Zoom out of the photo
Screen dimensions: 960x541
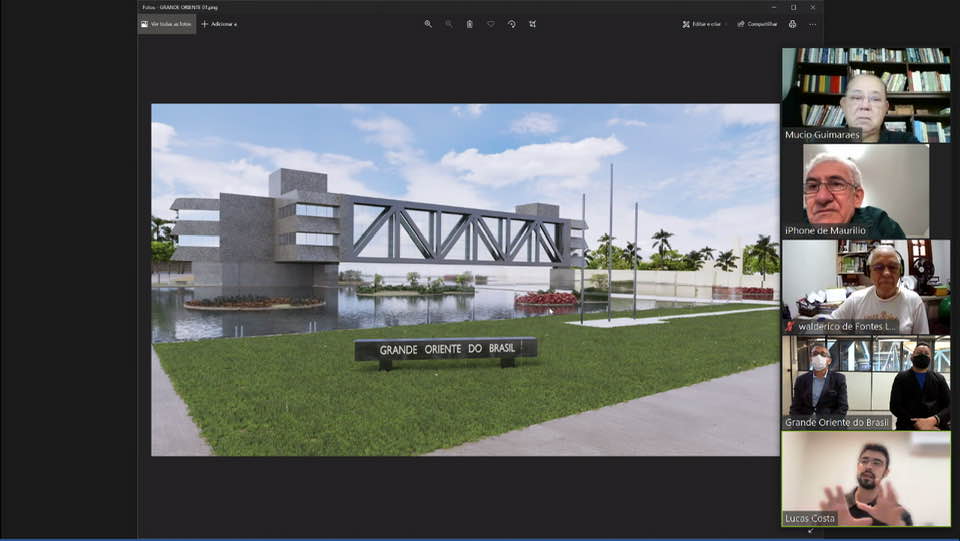point(449,24)
